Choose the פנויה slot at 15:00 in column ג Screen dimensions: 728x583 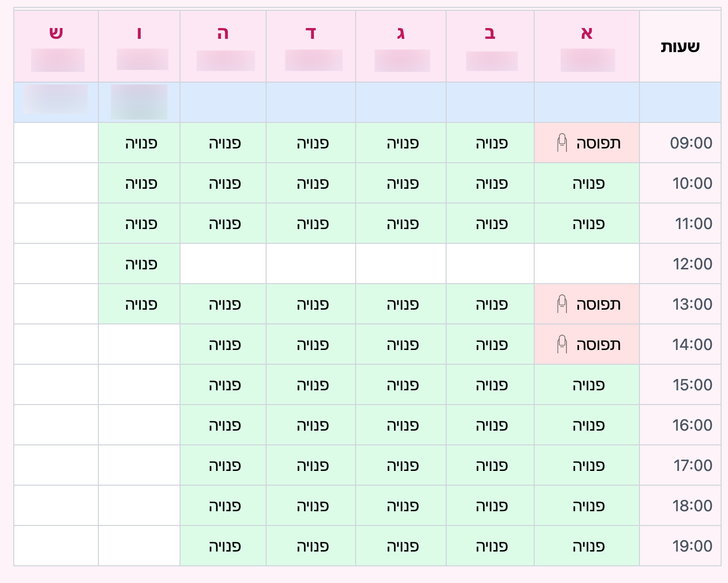(400, 384)
